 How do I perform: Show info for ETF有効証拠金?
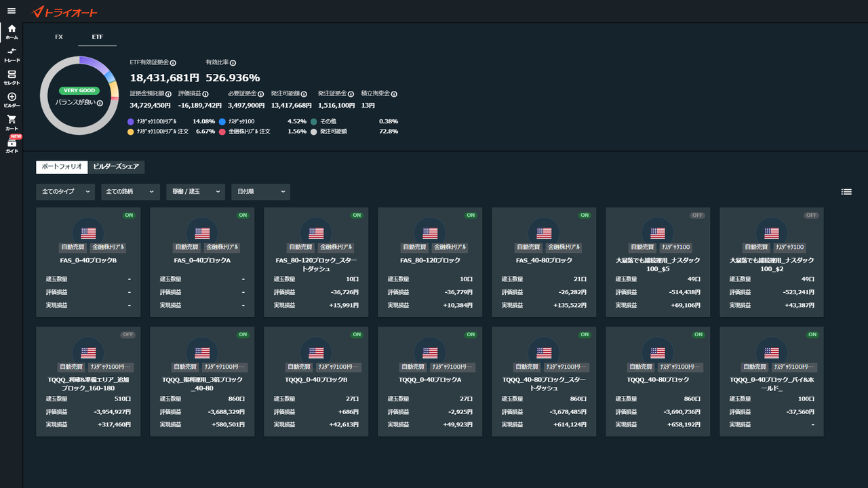click(173, 62)
